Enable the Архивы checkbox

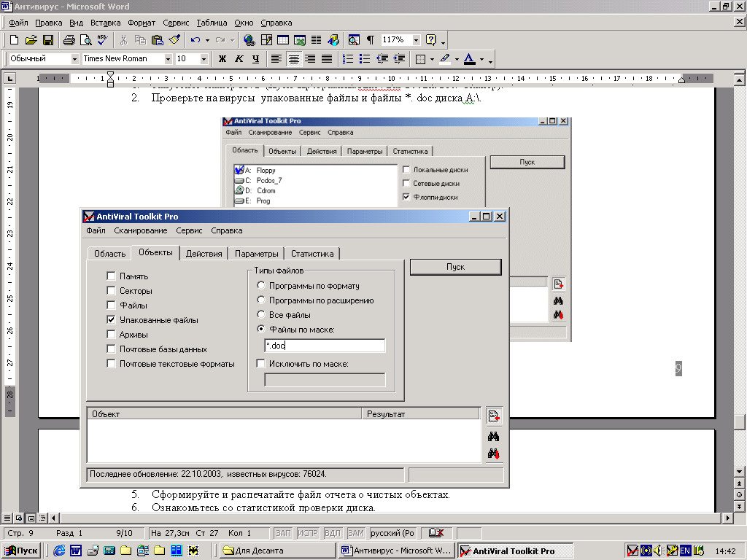[x=111, y=334]
